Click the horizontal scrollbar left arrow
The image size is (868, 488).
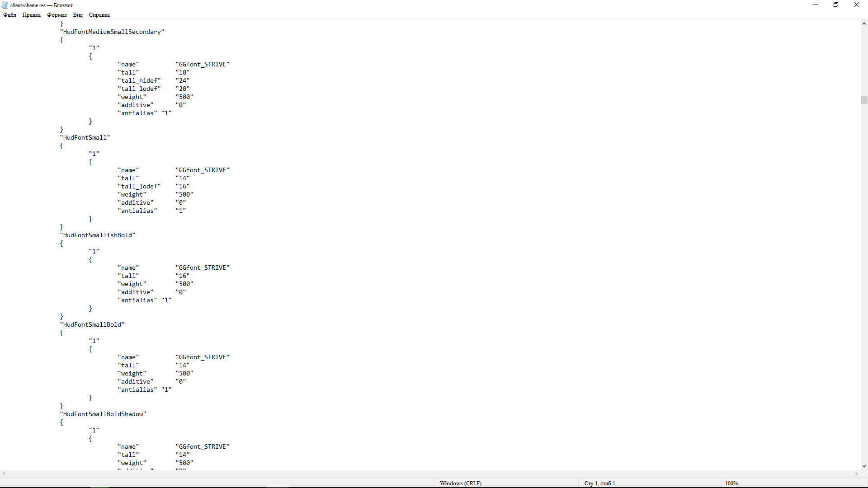(4, 474)
